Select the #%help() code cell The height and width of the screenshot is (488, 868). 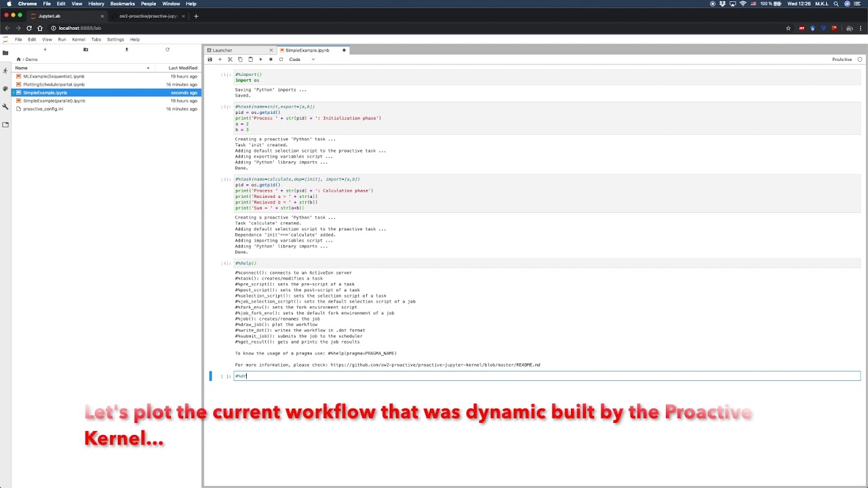[x=547, y=263]
